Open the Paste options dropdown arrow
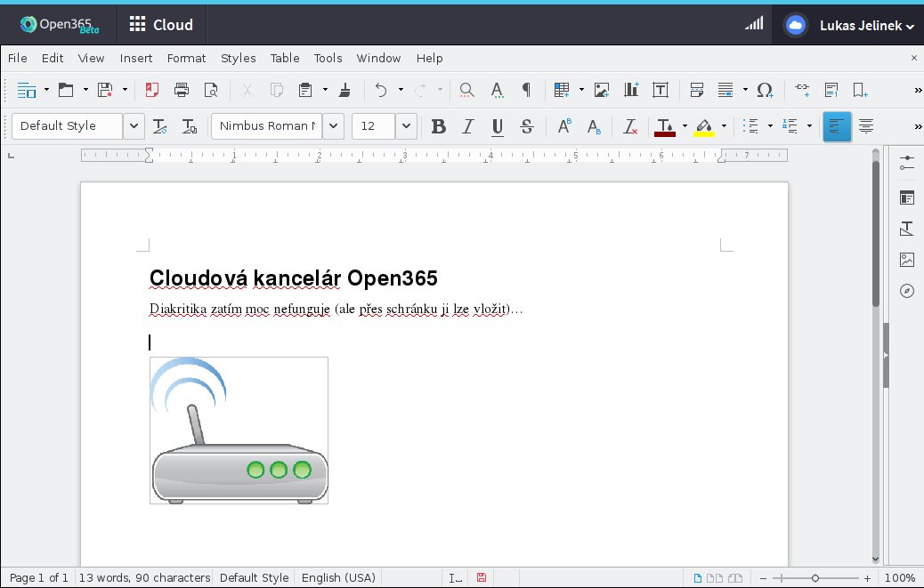This screenshot has height=588, width=924. click(325, 90)
